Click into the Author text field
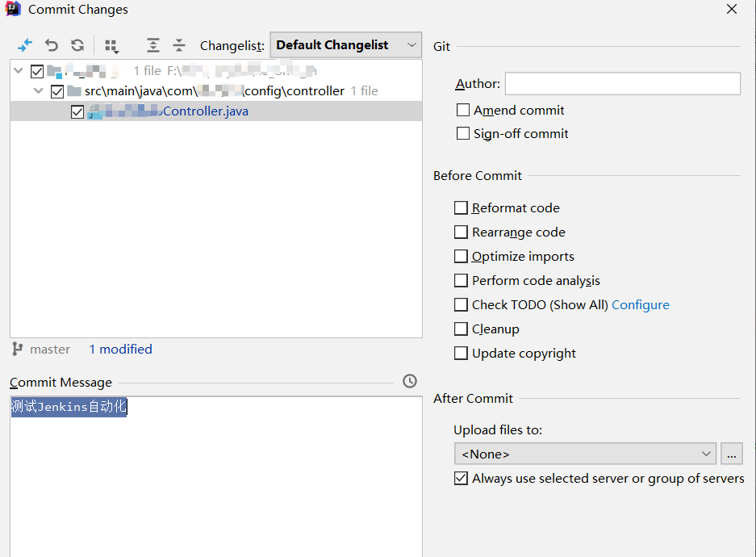756x557 pixels. click(x=622, y=84)
